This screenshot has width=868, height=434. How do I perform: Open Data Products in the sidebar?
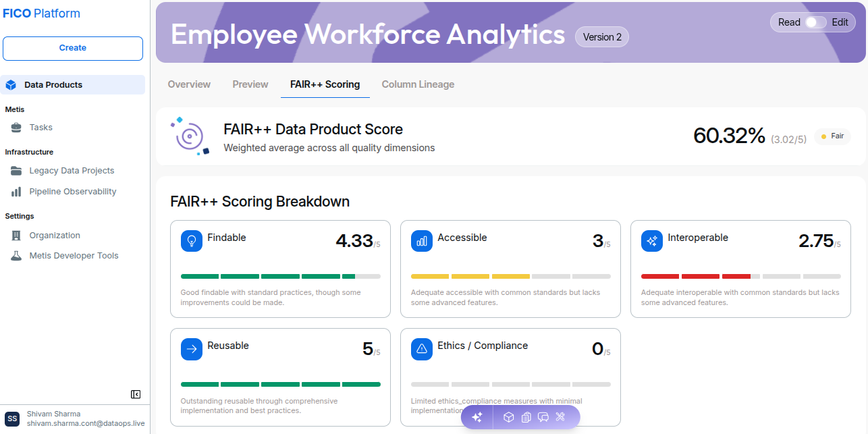[x=73, y=85]
